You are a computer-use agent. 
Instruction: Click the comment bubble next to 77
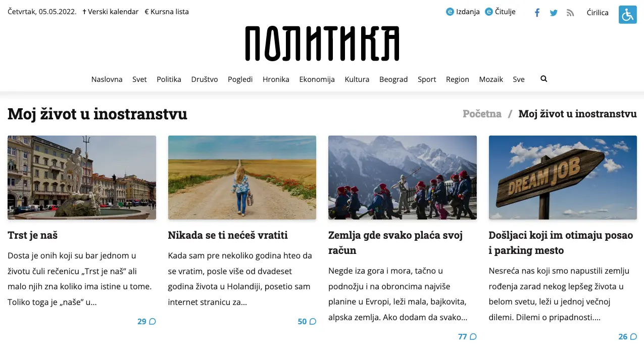pos(473,337)
